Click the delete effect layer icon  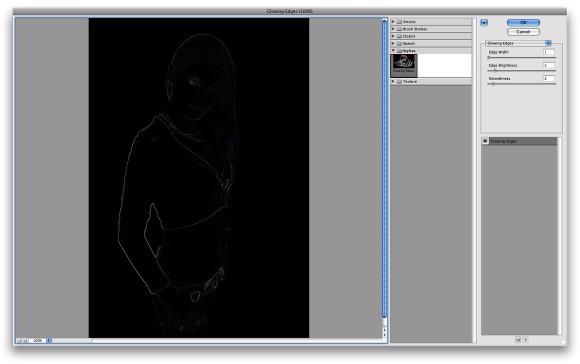(525, 339)
